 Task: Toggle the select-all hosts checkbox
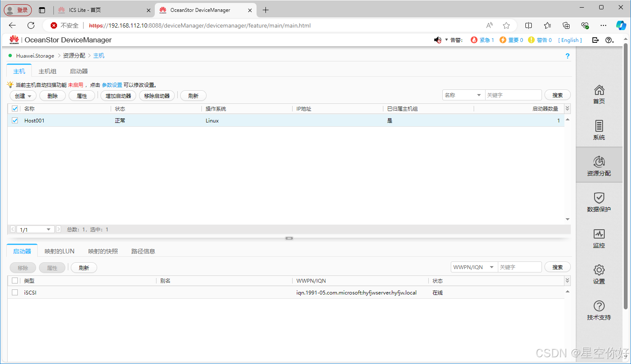pyautogui.click(x=15, y=108)
